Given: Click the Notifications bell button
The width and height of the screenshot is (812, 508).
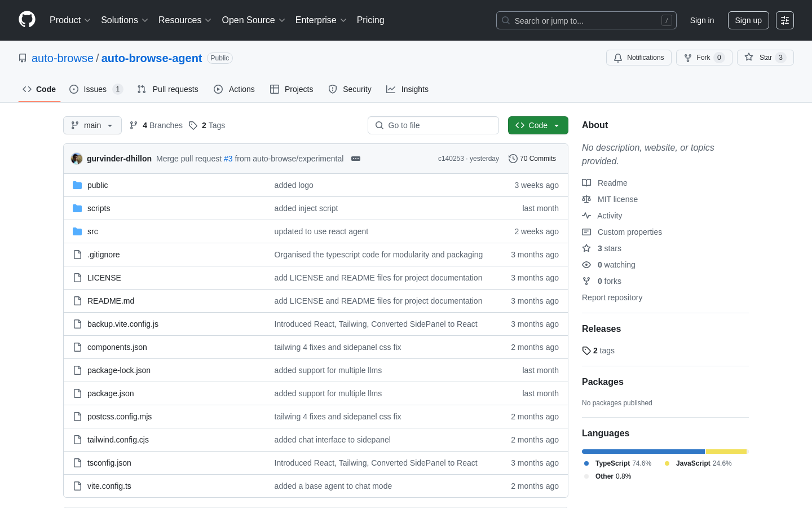Looking at the screenshot, I should pyautogui.click(x=639, y=58).
